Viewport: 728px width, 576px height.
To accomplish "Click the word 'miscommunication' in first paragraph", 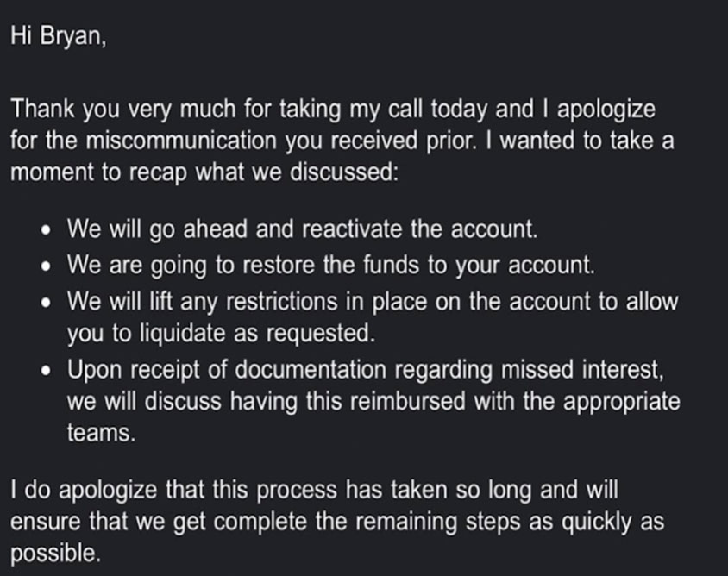I will tap(181, 141).
